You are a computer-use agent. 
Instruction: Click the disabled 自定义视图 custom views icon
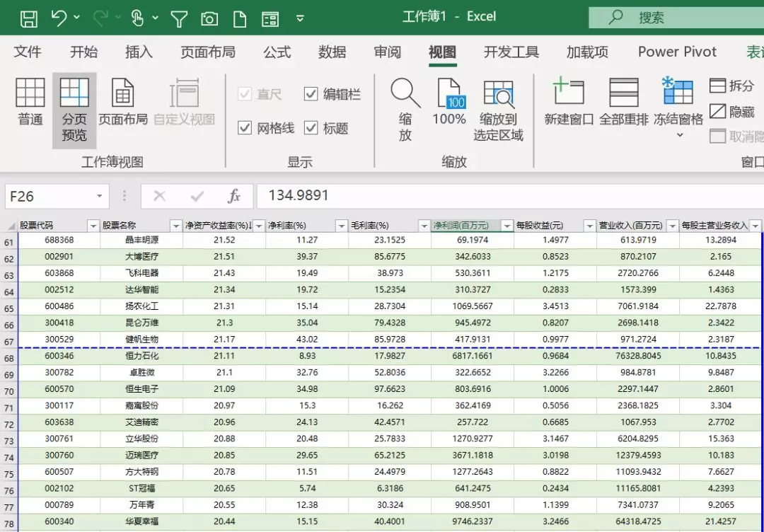point(184,103)
